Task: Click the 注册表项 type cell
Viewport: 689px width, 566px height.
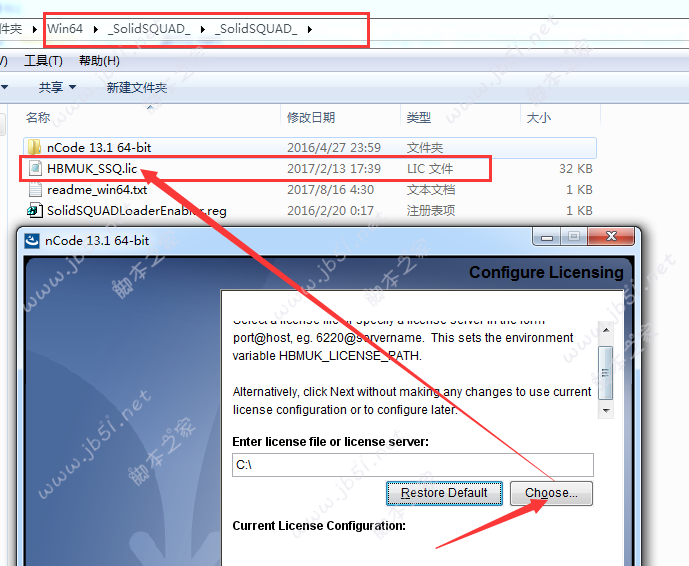Action: [x=431, y=210]
